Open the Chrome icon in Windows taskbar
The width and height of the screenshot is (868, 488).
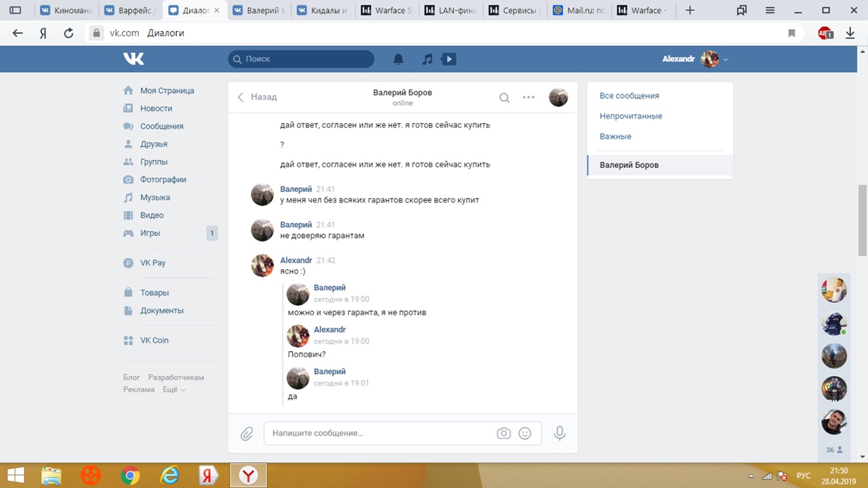tap(130, 476)
